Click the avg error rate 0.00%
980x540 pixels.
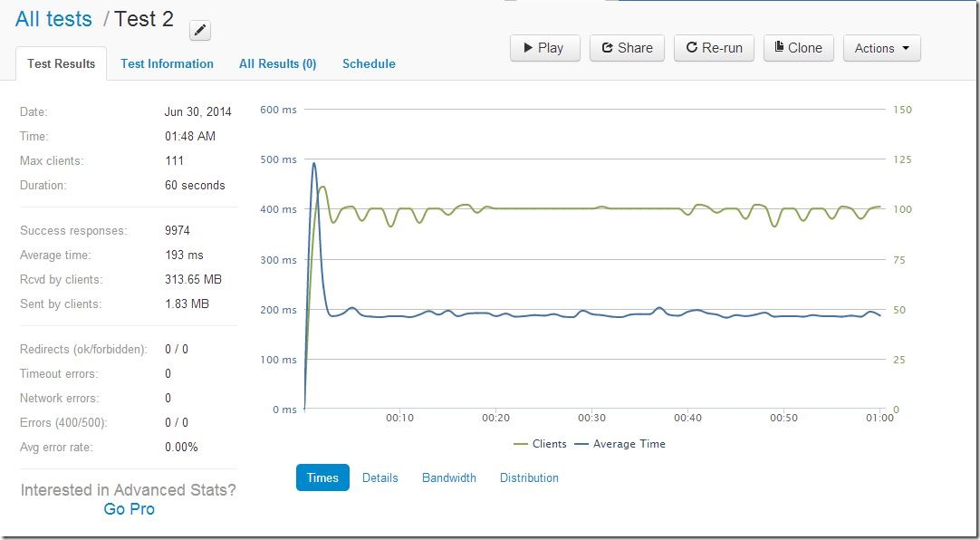click(181, 447)
